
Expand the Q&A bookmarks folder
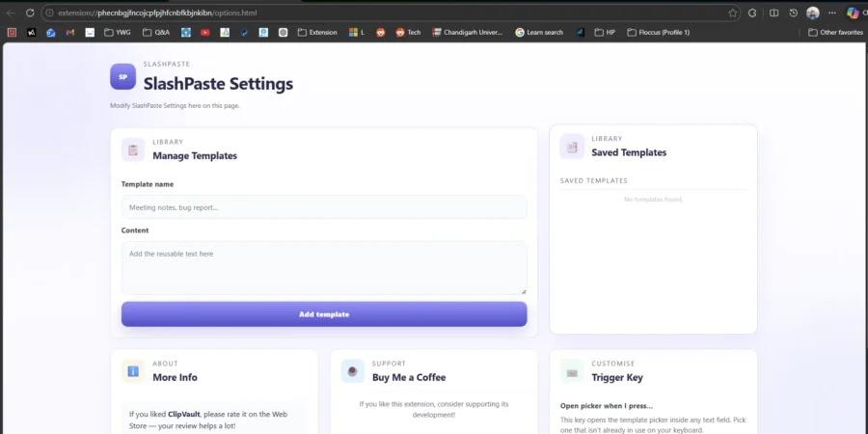click(156, 33)
